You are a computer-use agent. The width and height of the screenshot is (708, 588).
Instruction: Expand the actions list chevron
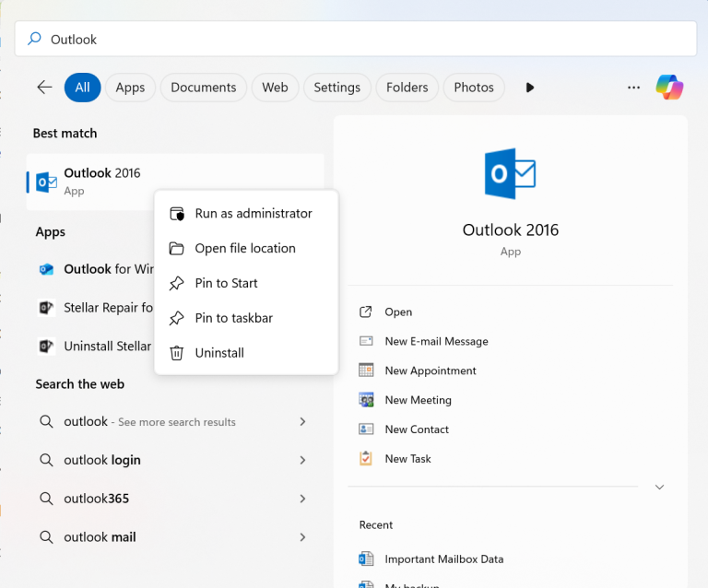tap(659, 487)
